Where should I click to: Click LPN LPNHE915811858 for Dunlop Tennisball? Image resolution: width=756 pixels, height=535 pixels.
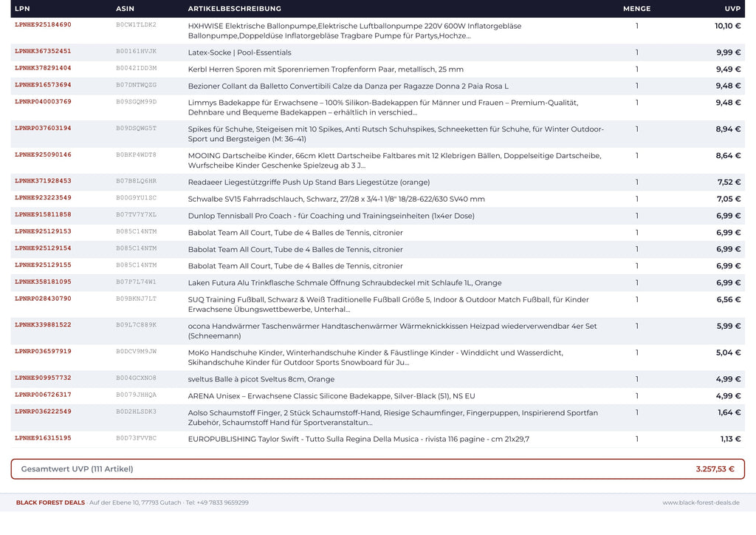coord(43,215)
